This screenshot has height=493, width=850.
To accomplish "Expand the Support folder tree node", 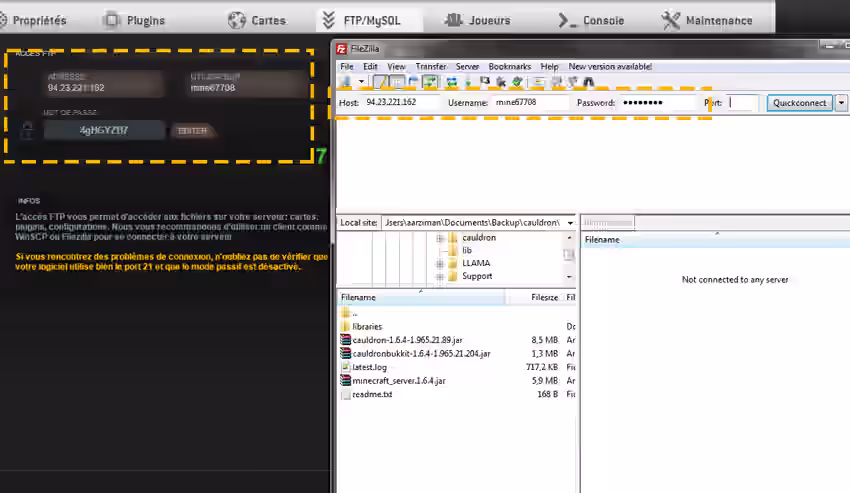I will 440,277.
